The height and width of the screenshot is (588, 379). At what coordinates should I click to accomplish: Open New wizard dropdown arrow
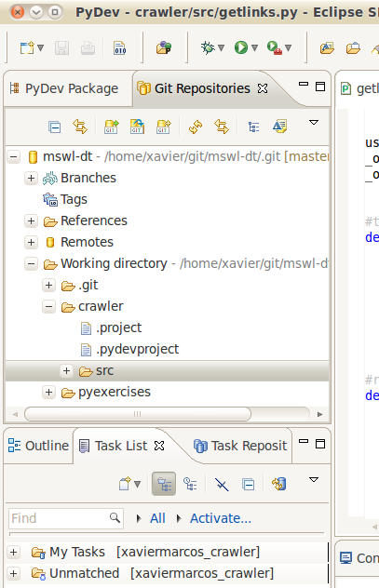[x=41, y=48]
